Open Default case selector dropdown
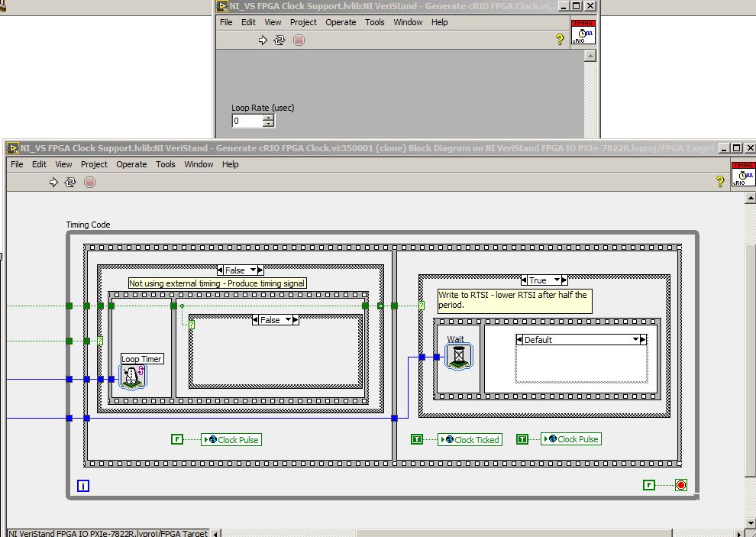Screen dimensions: 756x537 pos(635,340)
